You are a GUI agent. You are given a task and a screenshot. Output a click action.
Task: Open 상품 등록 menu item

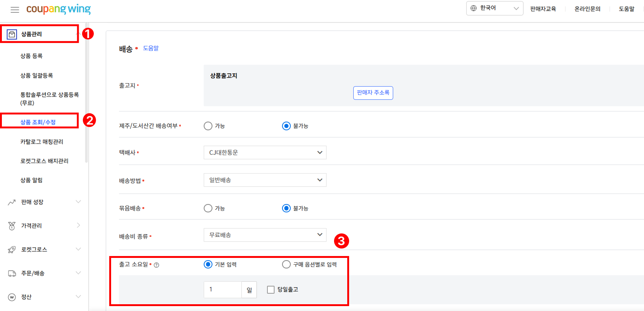point(31,56)
